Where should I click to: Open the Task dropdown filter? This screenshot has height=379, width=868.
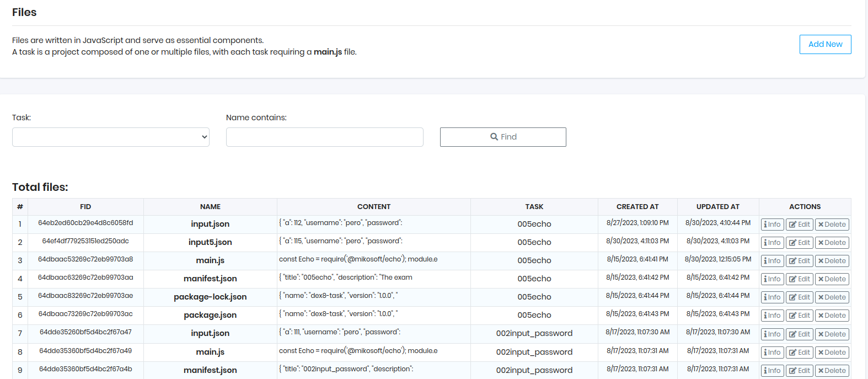coord(111,137)
